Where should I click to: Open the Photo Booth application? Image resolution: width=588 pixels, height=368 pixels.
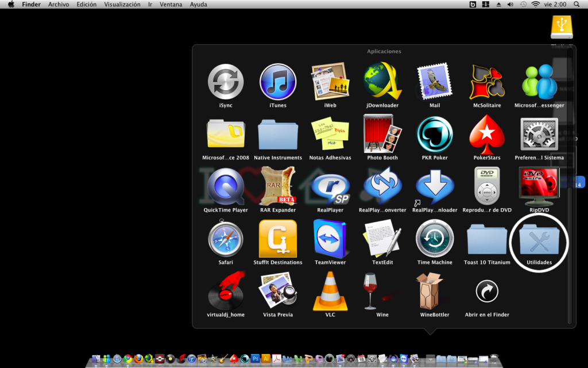point(382,134)
